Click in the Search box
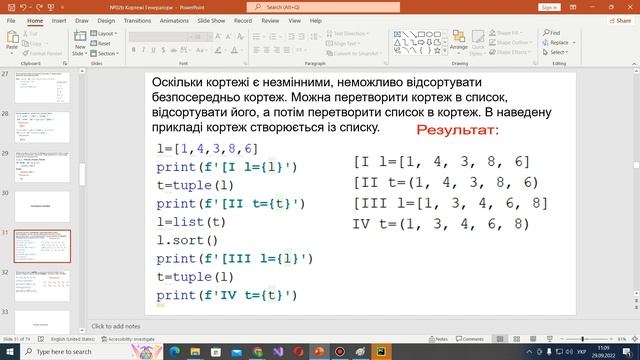This screenshot has height=360, width=640. click(323, 7)
